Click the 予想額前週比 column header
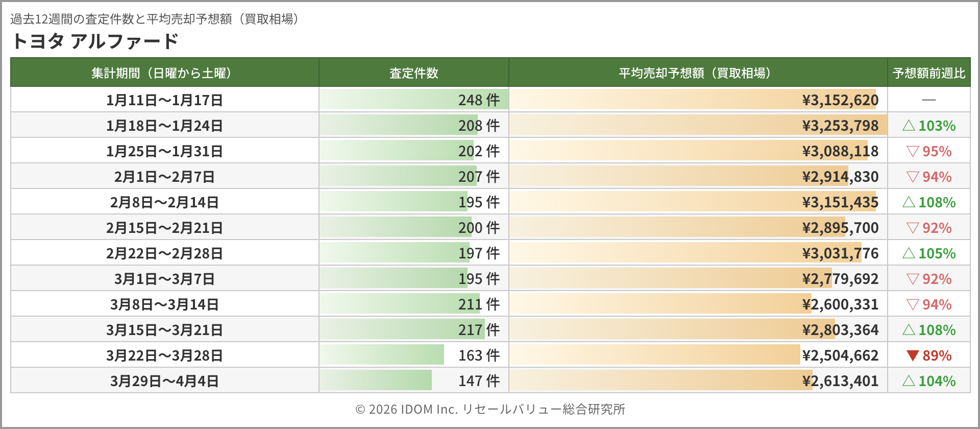980x429 pixels. (928, 73)
